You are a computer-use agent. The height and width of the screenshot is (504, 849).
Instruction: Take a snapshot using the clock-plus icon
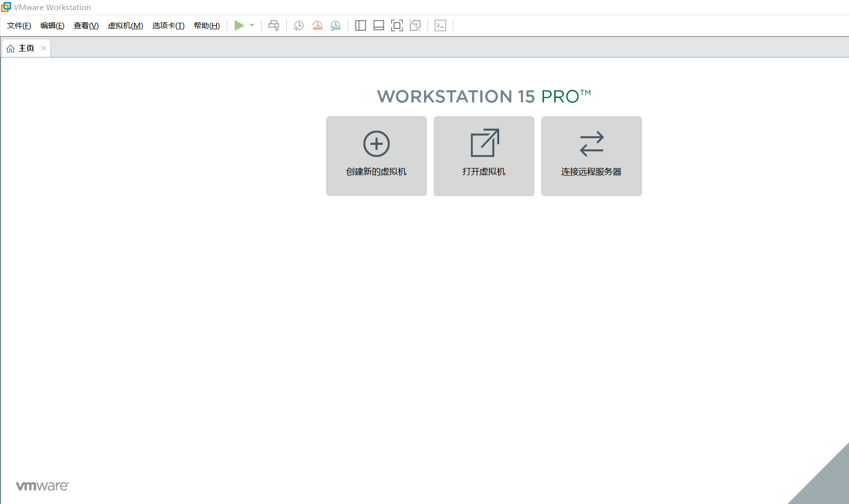[299, 25]
